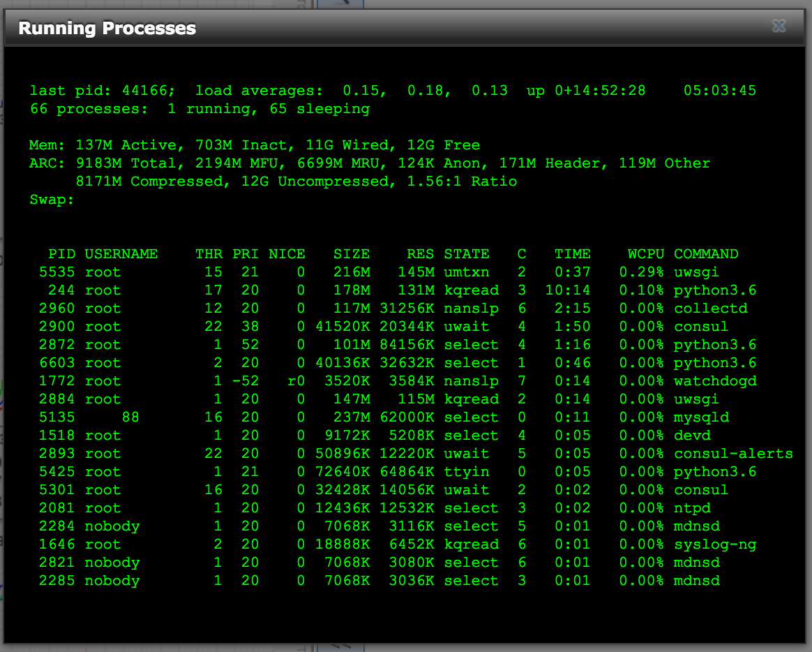Click the 'load averages:' label
Viewport: 812px width, 652px height.
260,91
